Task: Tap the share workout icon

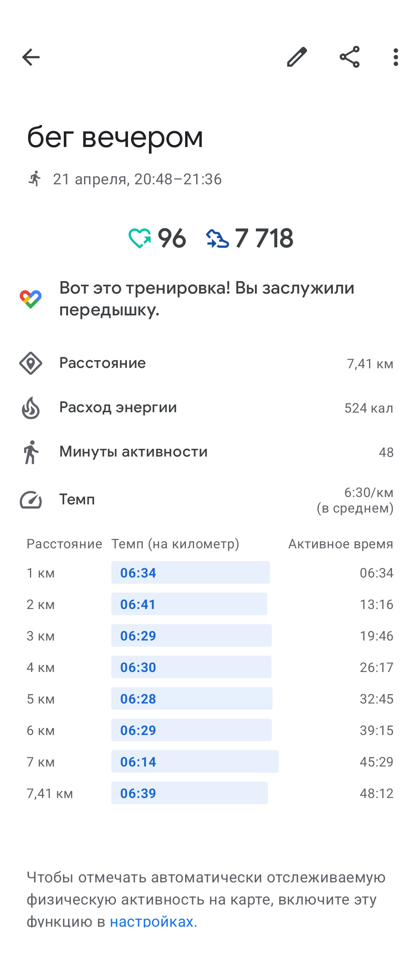Action: pos(350,57)
